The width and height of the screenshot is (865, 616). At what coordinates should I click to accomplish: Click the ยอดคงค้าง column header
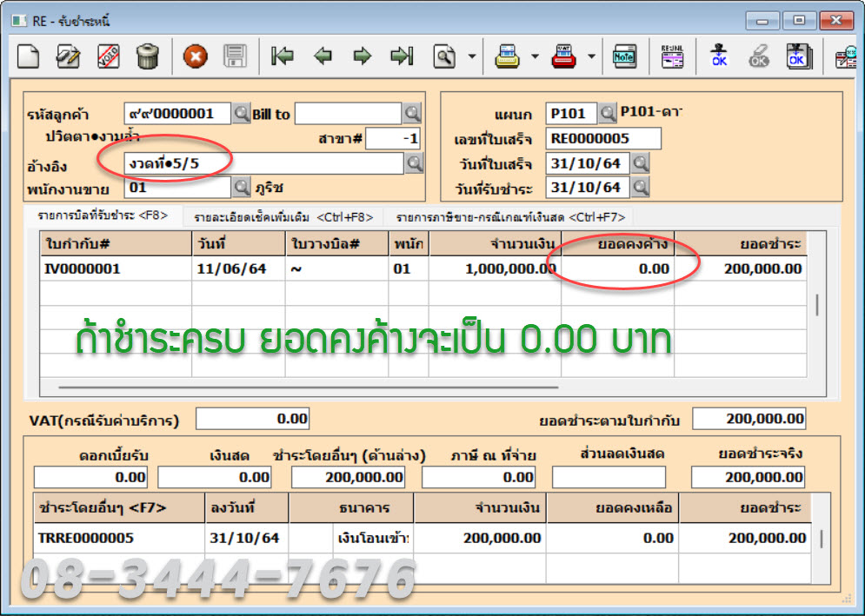pyautogui.click(x=617, y=244)
